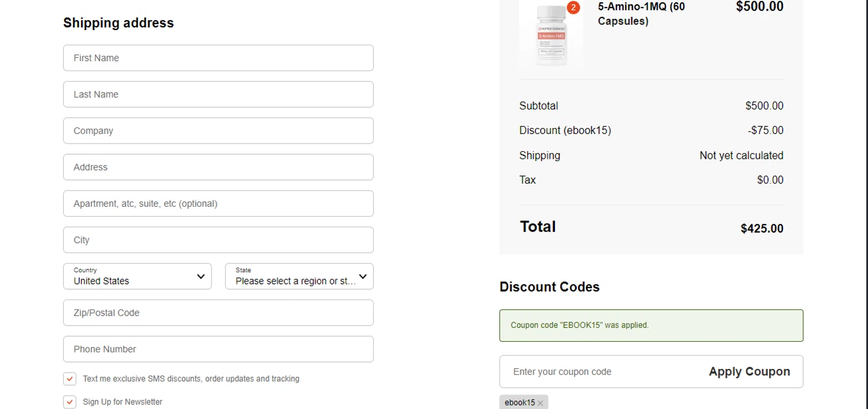The width and height of the screenshot is (868, 409).
Task: Click the Apply Coupon button
Action: click(749, 372)
